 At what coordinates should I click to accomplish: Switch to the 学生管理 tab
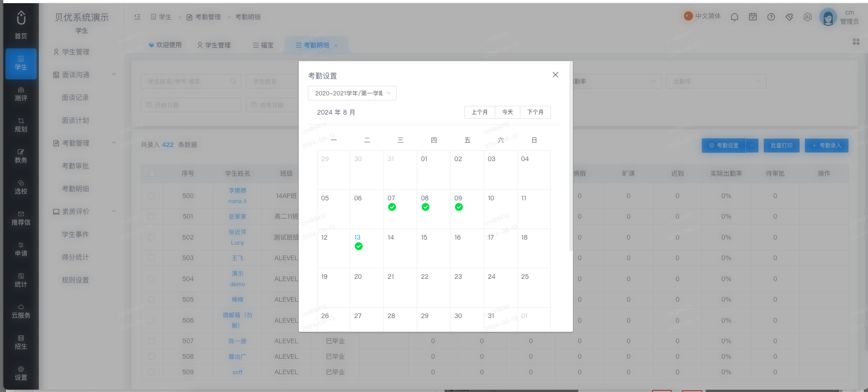tap(214, 45)
